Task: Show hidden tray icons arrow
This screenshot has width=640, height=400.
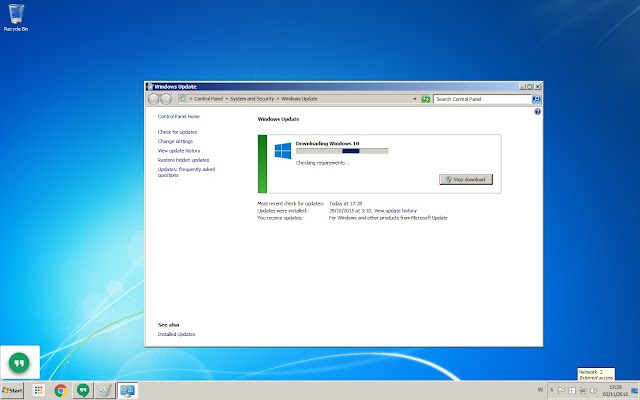Action: click(551, 390)
